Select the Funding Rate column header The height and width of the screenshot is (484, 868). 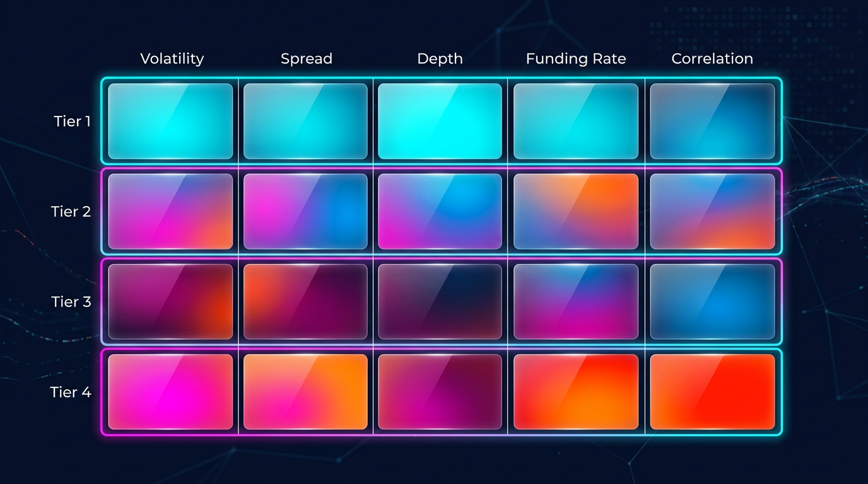[575, 59]
